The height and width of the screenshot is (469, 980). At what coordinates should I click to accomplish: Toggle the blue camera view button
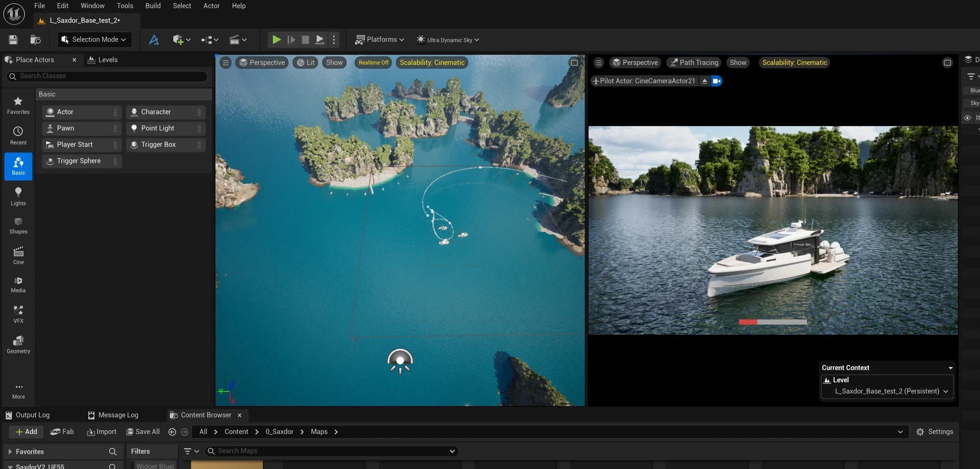[x=717, y=81]
